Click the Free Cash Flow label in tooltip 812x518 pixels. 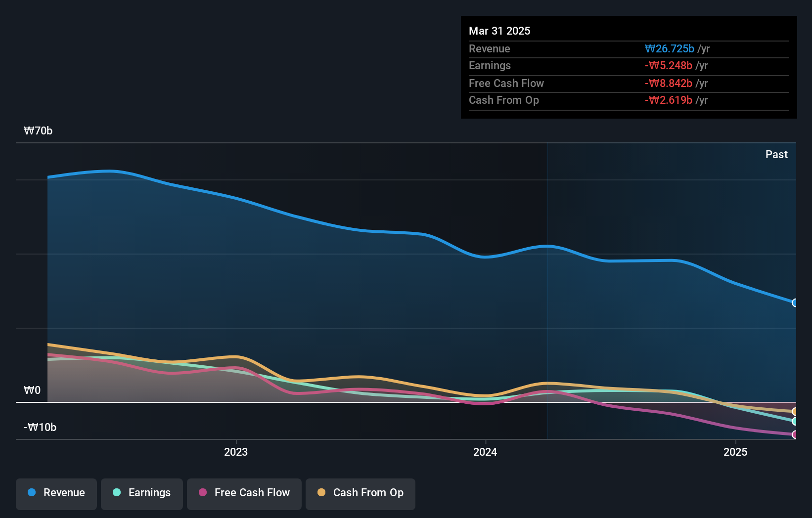(x=506, y=83)
